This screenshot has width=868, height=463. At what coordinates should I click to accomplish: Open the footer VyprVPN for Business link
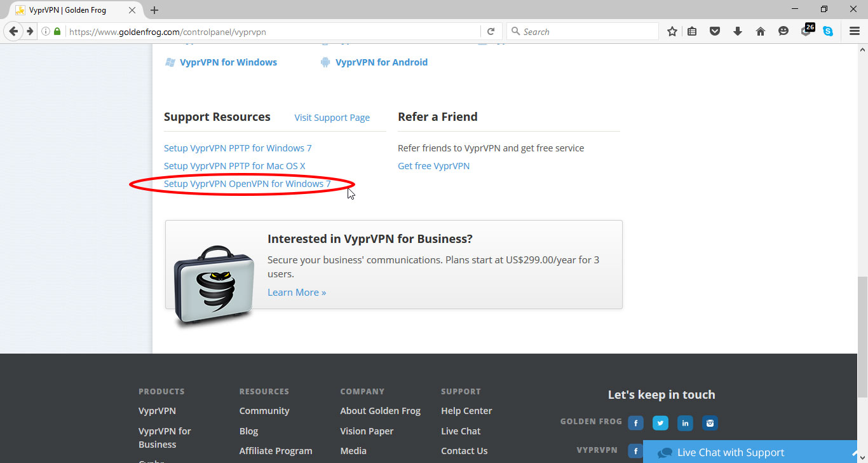click(x=165, y=438)
